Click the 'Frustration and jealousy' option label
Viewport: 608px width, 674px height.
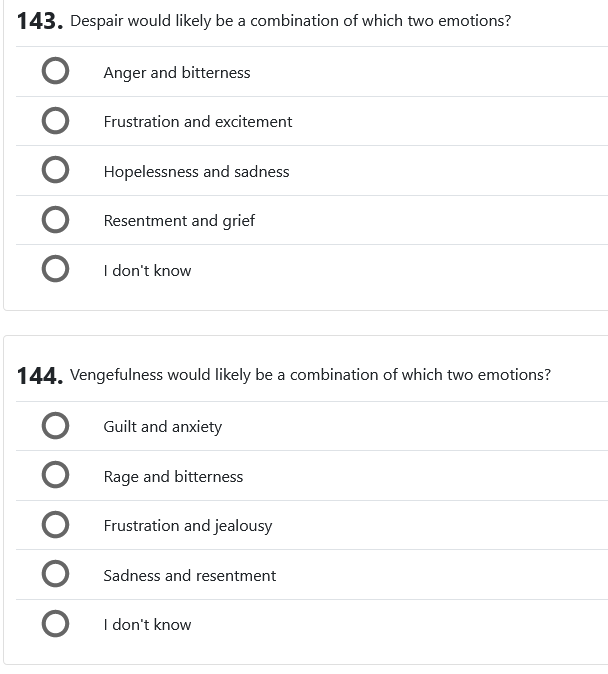tap(188, 526)
